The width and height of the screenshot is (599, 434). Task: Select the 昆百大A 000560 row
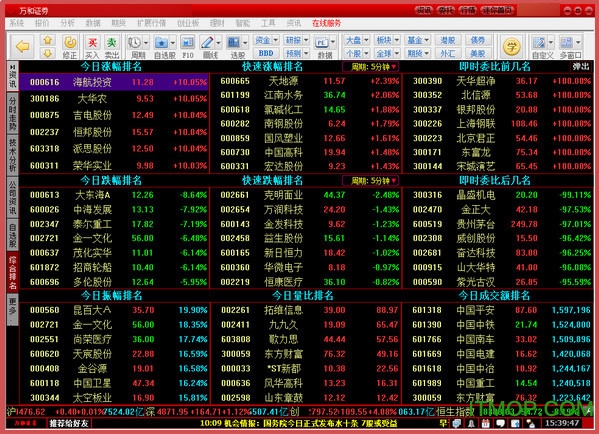point(114,310)
